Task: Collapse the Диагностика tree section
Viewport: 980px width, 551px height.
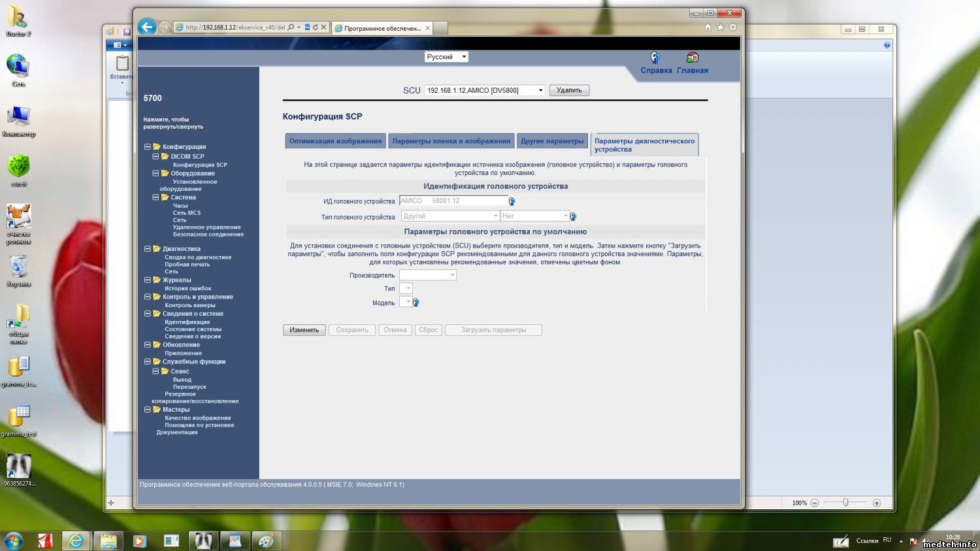Action: pos(148,249)
